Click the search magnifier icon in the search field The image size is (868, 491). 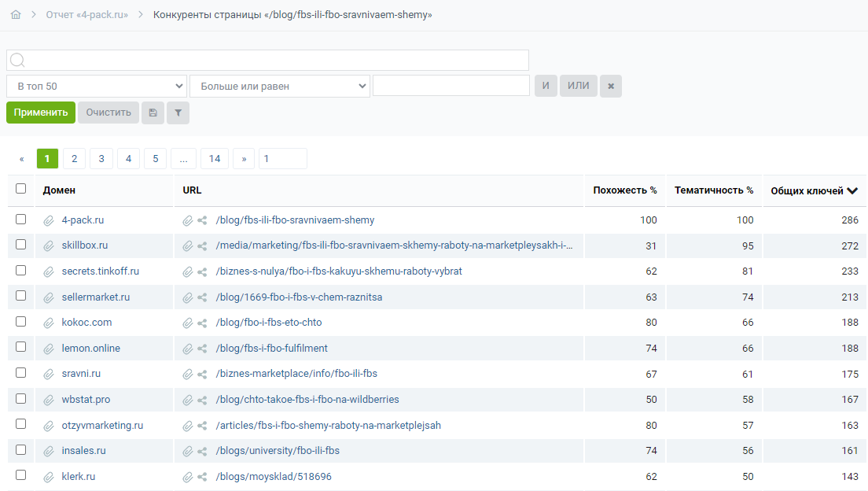click(18, 60)
